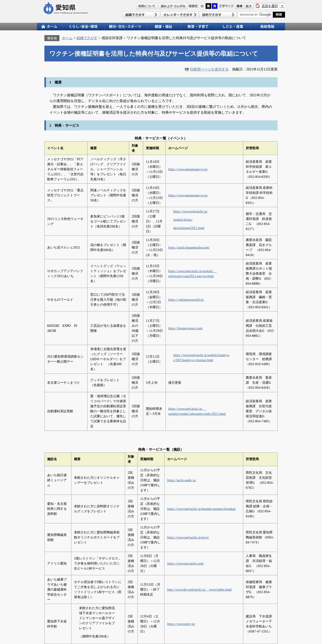Open 印刷用ページを表示する link

click(209, 69)
